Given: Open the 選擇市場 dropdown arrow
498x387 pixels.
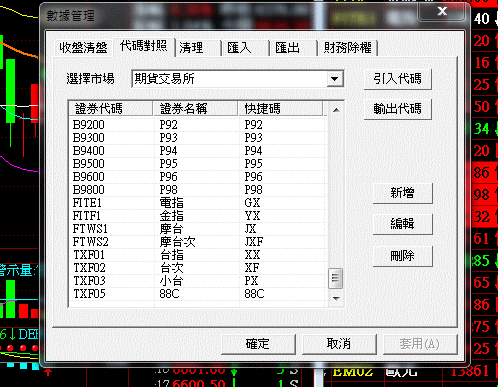Looking at the screenshot, I should pos(335,79).
